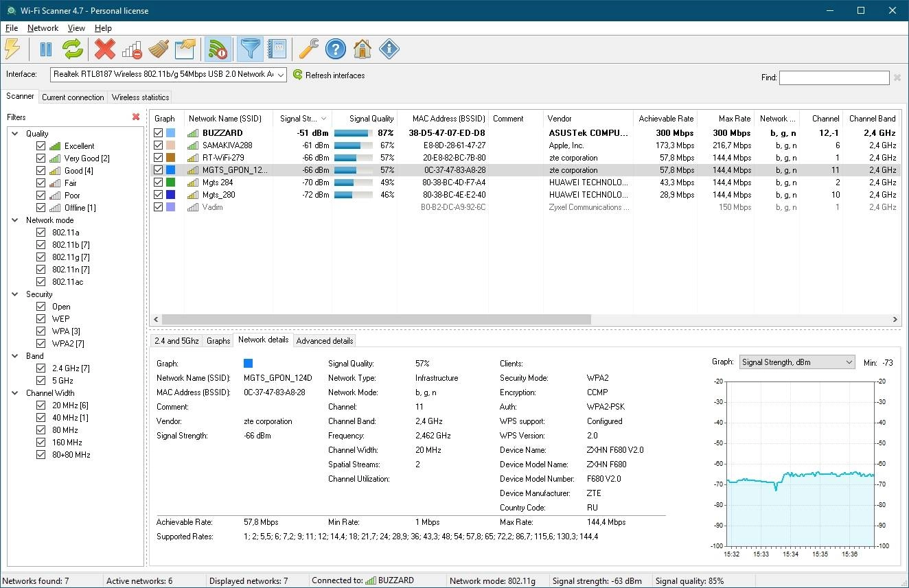Viewport: 909px width, 588px height.
Task: Click the window with pointing hand icon
Action: pyautogui.click(x=186, y=49)
